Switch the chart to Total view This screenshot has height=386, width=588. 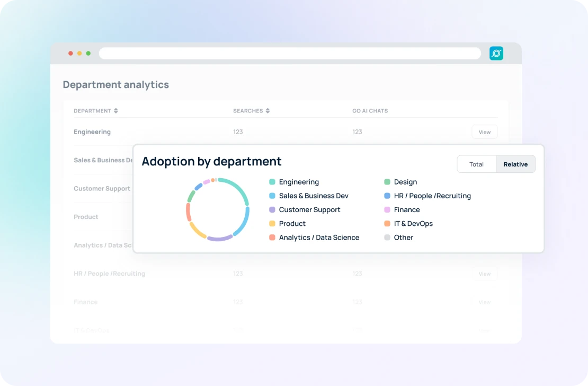[476, 164]
